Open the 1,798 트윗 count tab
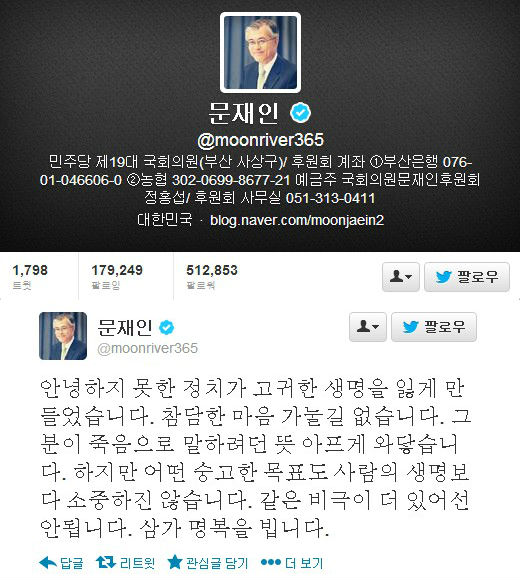This screenshot has width=520, height=580. pyautogui.click(x=30, y=276)
